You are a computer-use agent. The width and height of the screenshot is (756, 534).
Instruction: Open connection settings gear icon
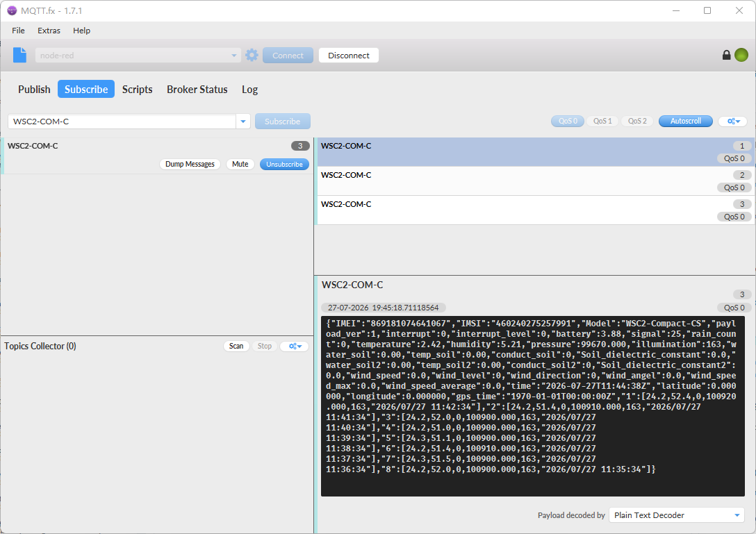pos(252,55)
